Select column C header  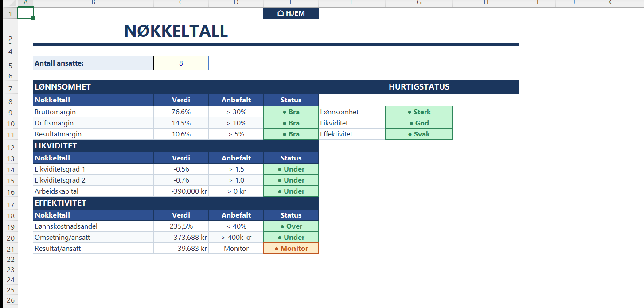click(181, 3)
